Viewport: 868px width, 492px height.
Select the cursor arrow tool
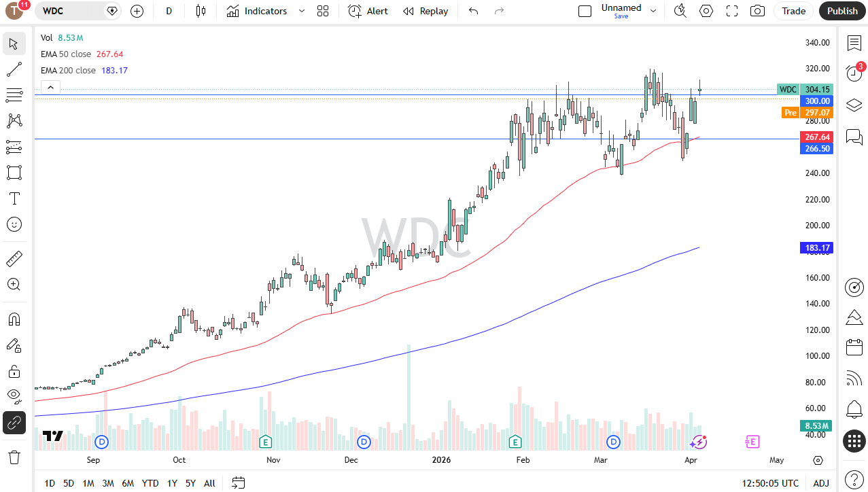point(14,44)
